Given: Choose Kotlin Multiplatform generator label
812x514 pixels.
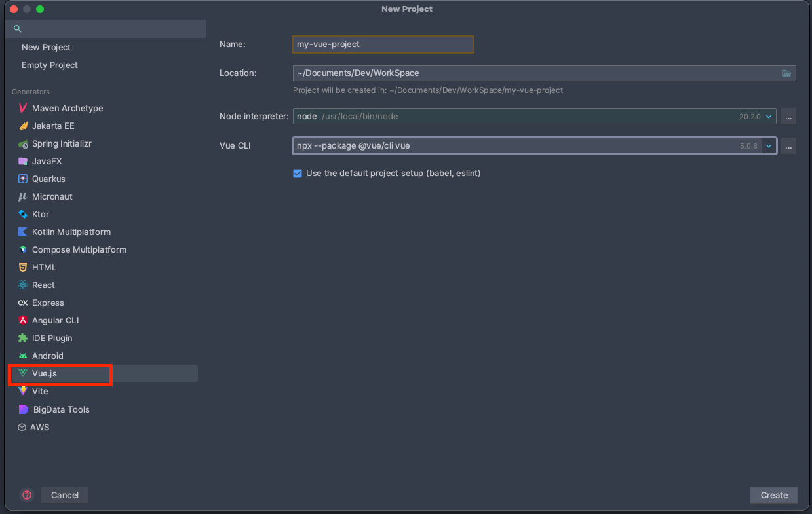Looking at the screenshot, I should point(71,232).
